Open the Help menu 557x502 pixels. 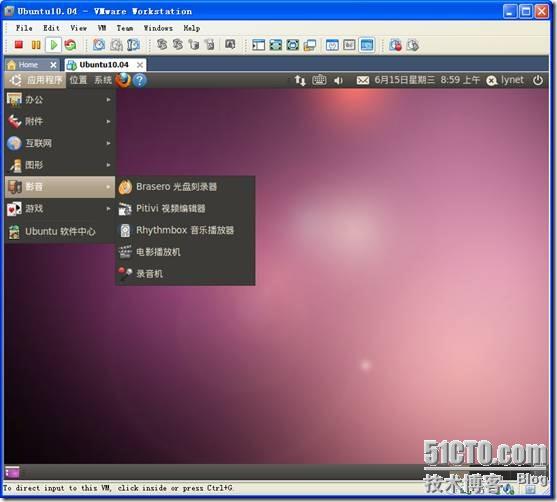(x=192, y=28)
